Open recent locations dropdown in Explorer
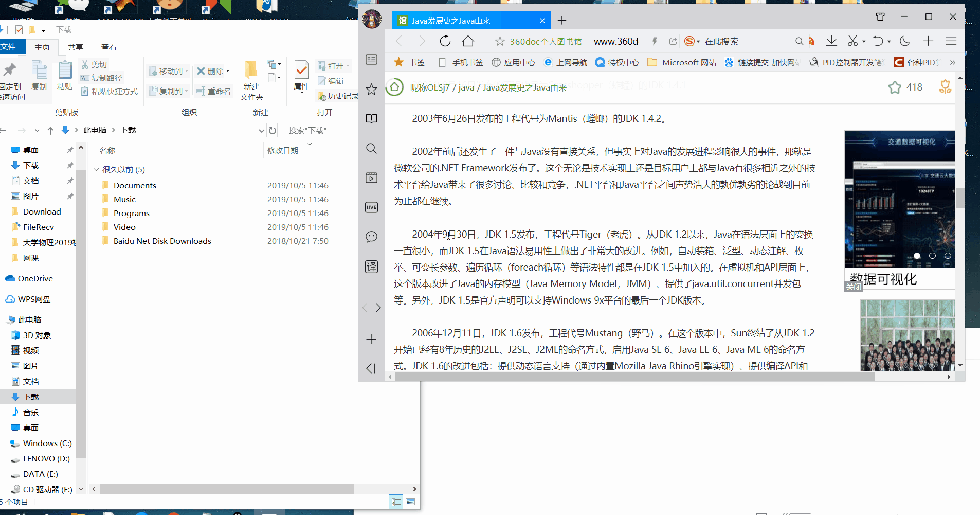980x515 pixels. coord(37,130)
